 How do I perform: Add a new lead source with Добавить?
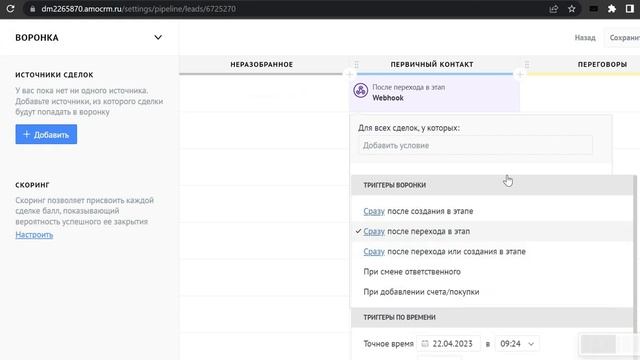coord(46,134)
